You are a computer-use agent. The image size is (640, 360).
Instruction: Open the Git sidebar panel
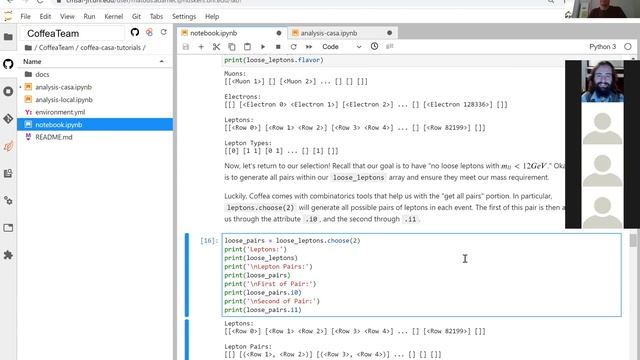pos(8,118)
